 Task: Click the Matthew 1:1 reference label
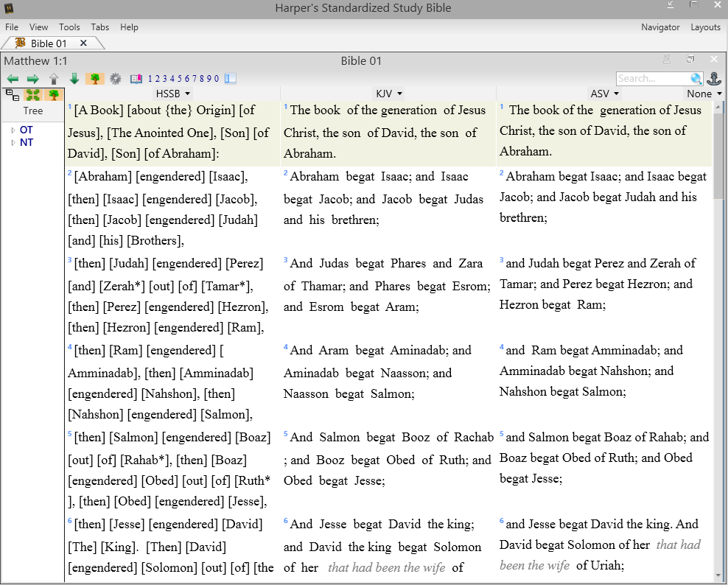36,61
